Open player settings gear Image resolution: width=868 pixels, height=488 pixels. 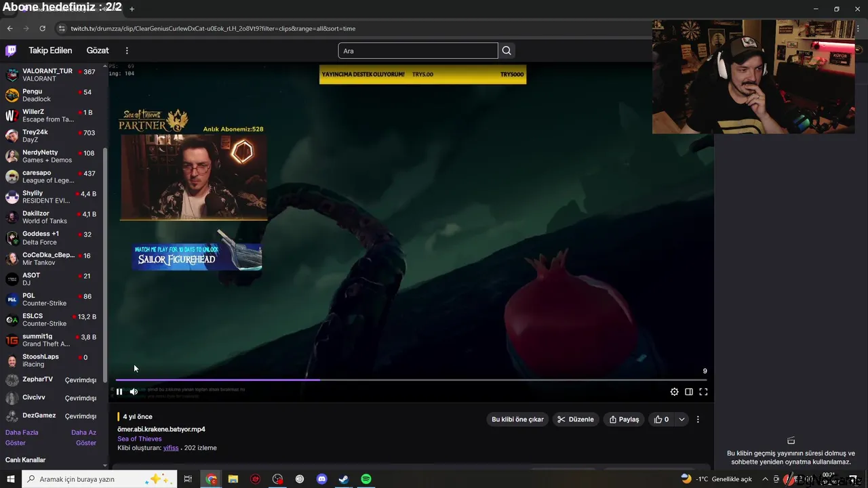(674, 392)
